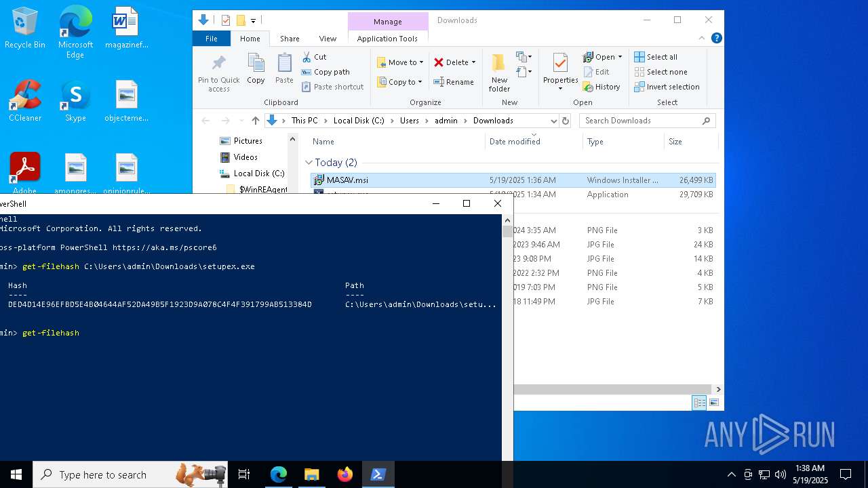Collapse the Today (2) group

click(x=309, y=163)
